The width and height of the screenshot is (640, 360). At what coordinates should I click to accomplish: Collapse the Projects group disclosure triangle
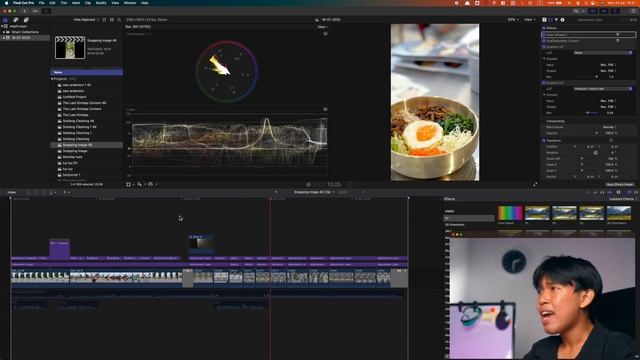pyautogui.click(x=52, y=79)
